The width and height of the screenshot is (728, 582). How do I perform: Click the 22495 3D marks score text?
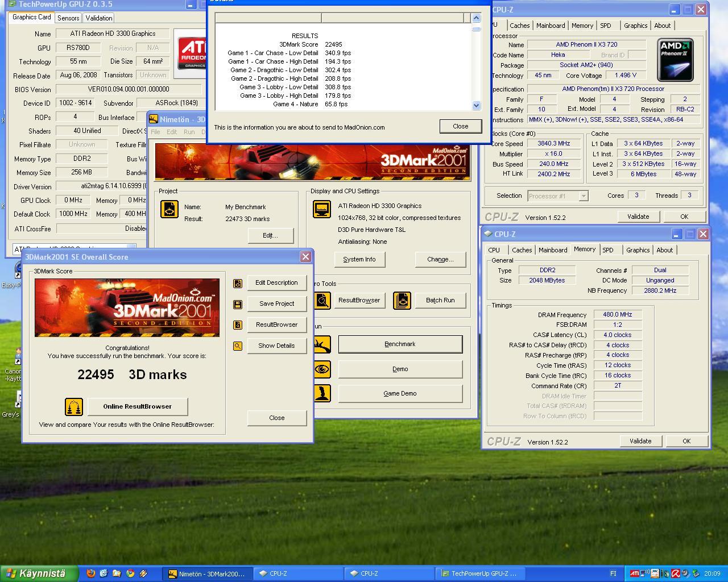(x=132, y=375)
